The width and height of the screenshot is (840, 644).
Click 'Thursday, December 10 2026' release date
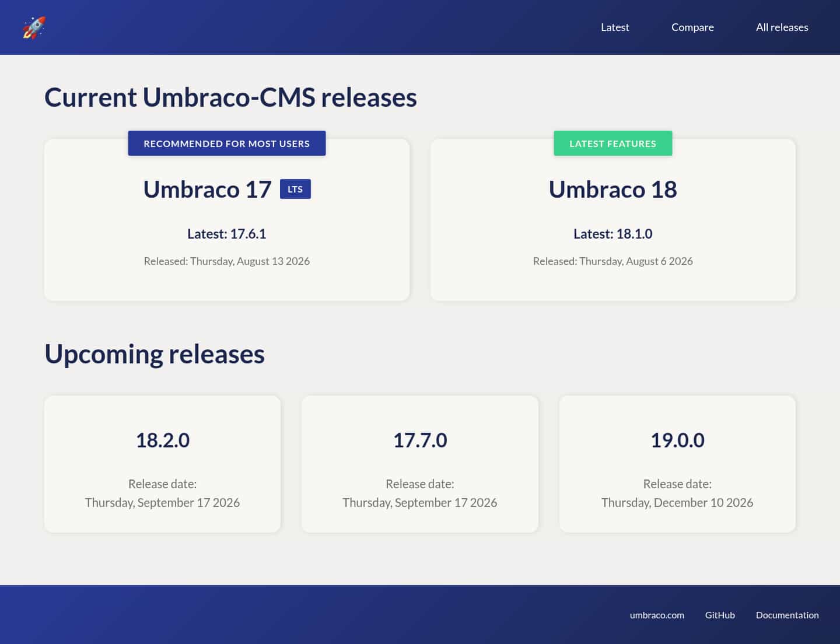tap(677, 503)
